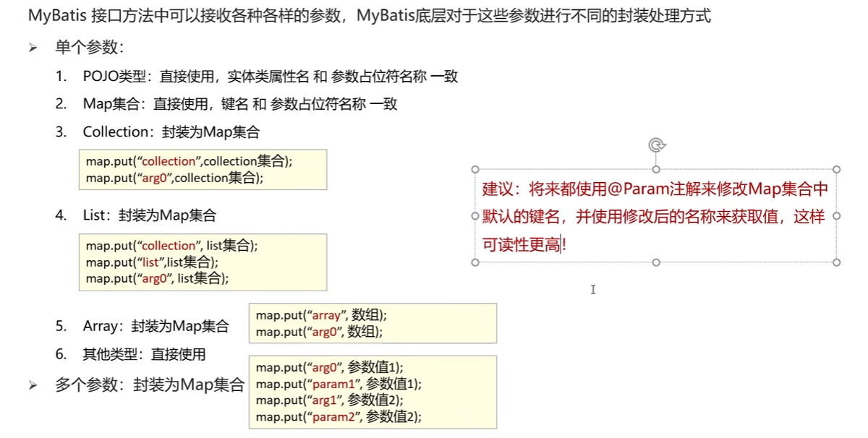
Task: Select the middle-right handle of the text box
Action: click(837, 215)
